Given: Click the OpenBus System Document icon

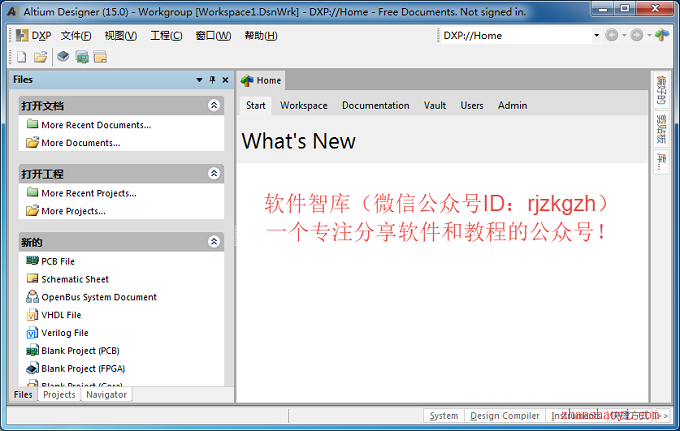Looking at the screenshot, I should click(32, 297).
